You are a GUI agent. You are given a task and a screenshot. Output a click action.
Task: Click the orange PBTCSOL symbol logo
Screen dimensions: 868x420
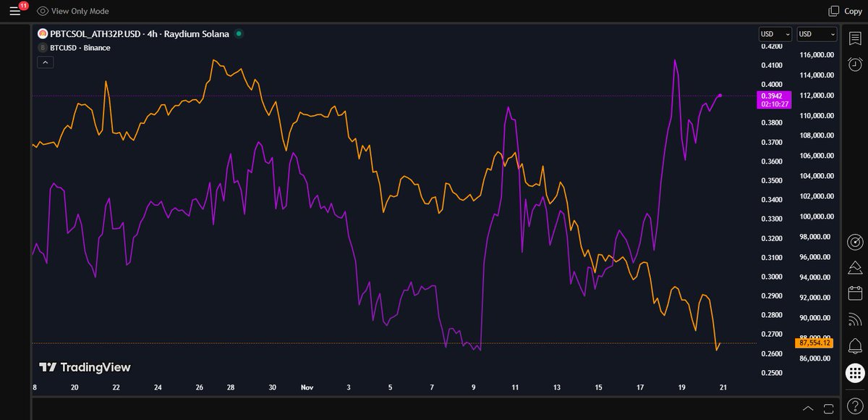click(x=43, y=33)
